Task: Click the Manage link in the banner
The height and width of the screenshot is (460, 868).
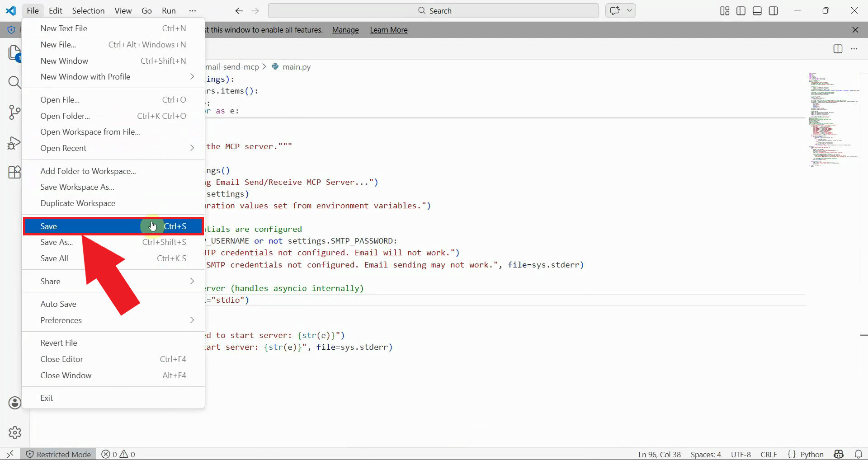Action: tap(345, 30)
